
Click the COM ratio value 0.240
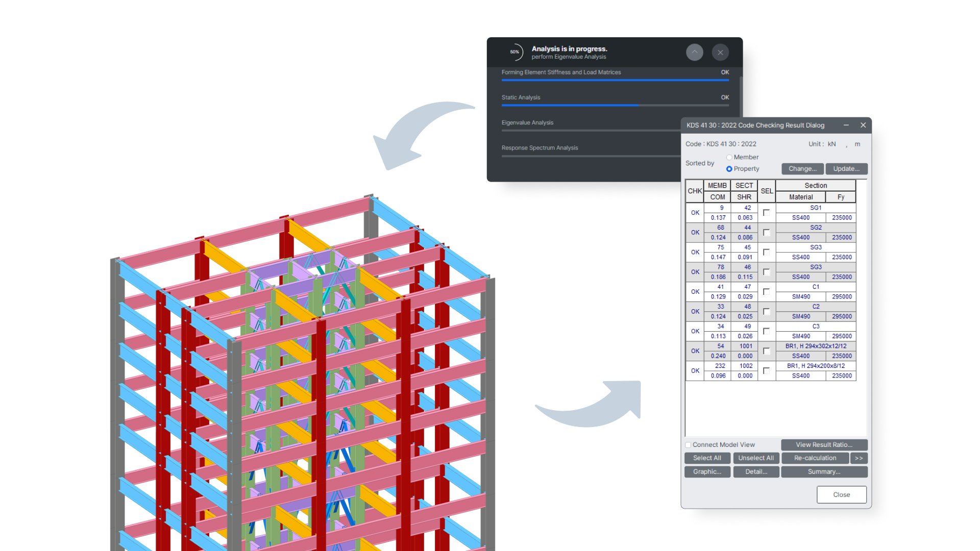coord(718,356)
